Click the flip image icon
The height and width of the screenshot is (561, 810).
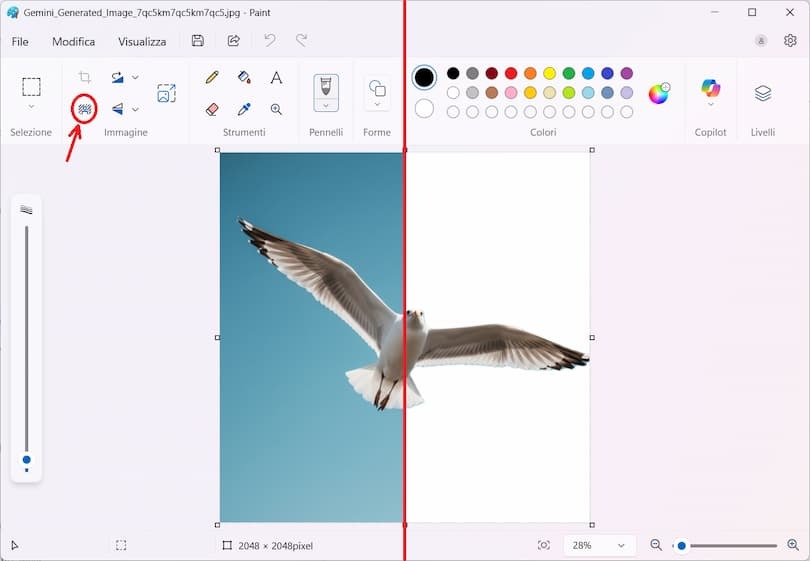point(118,109)
